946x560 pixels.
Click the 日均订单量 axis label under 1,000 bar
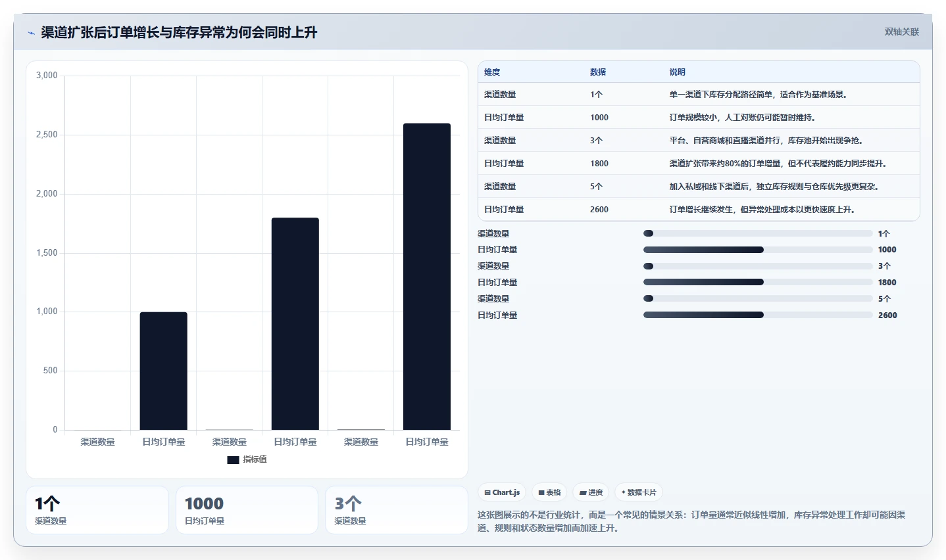[164, 442]
